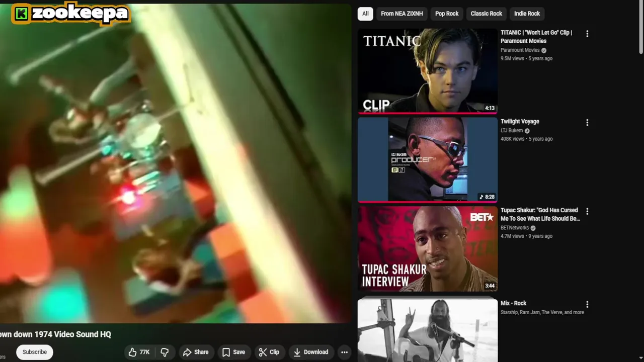The width and height of the screenshot is (644, 362).
Task: Click '9.5M views' text under TITANIC
Action: (512, 58)
